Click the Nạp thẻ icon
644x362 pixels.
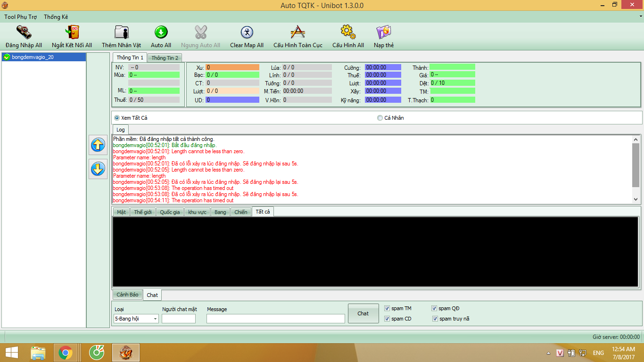384,32
